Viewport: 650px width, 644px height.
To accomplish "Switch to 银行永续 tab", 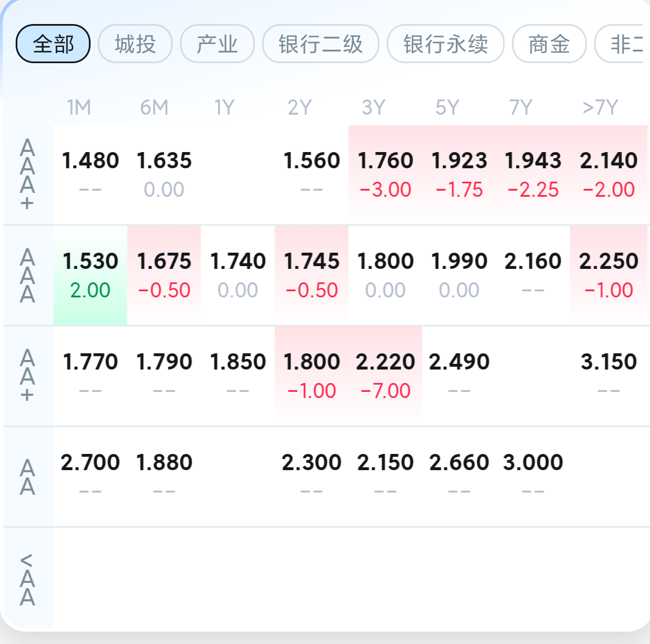I will (445, 44).
